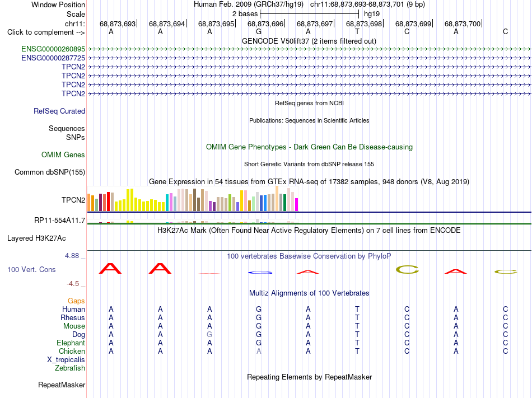Click the GTEx Gene Expression track title
This screenshot has height=398, width=532.
(x=309, y=182)
